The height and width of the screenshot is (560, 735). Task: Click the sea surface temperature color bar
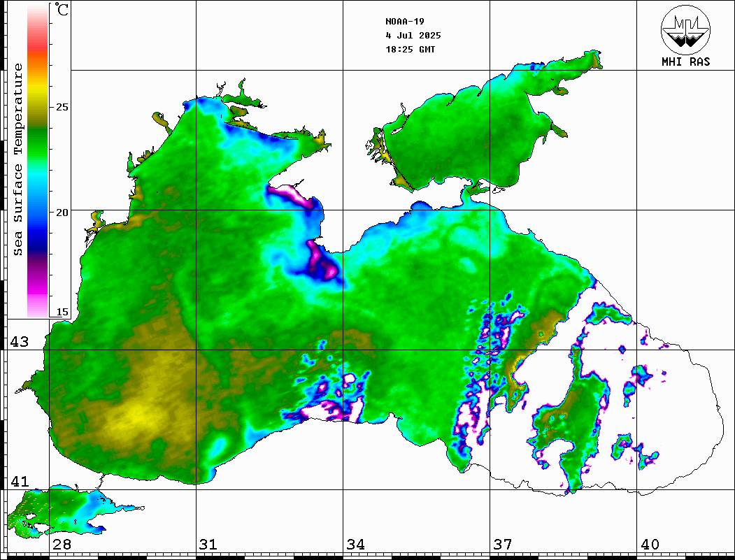[38, 161]
